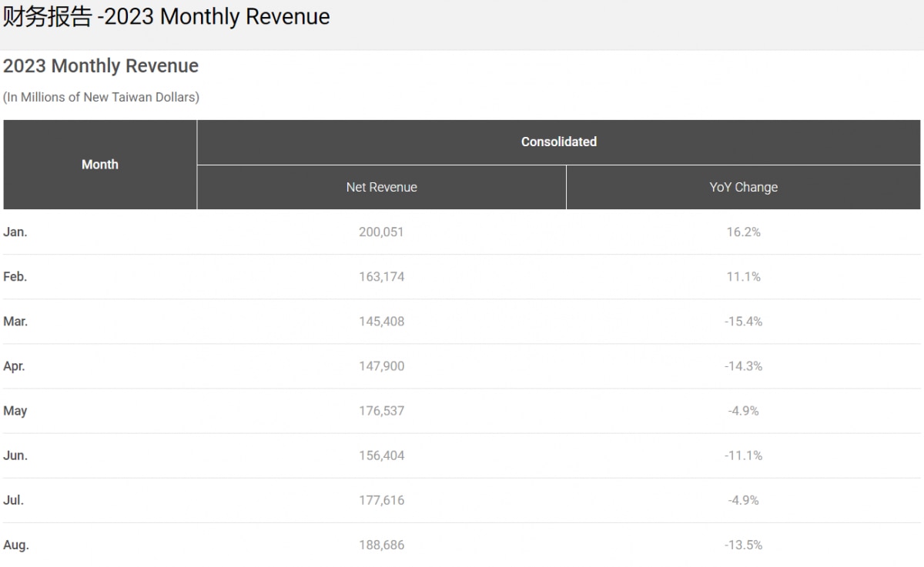The height and width of the screenshot is (567, 924).
Task: Select the -13.5% YoY change value
Action: (743, 545)
